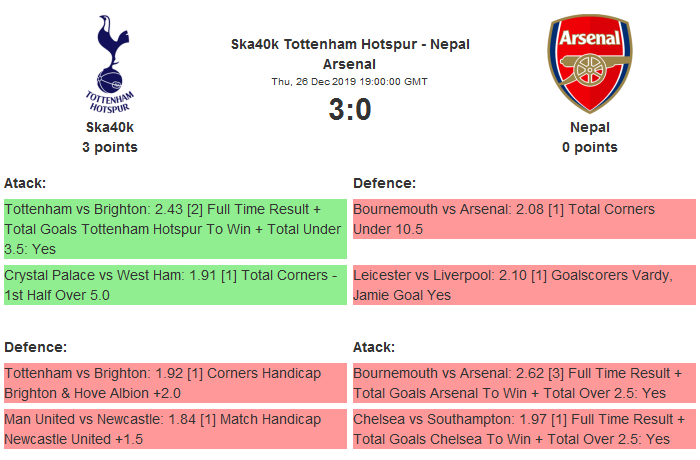Open the Ska40k Tottenham Hotspur - Nepal Arsenal match title

pos(350,54)
